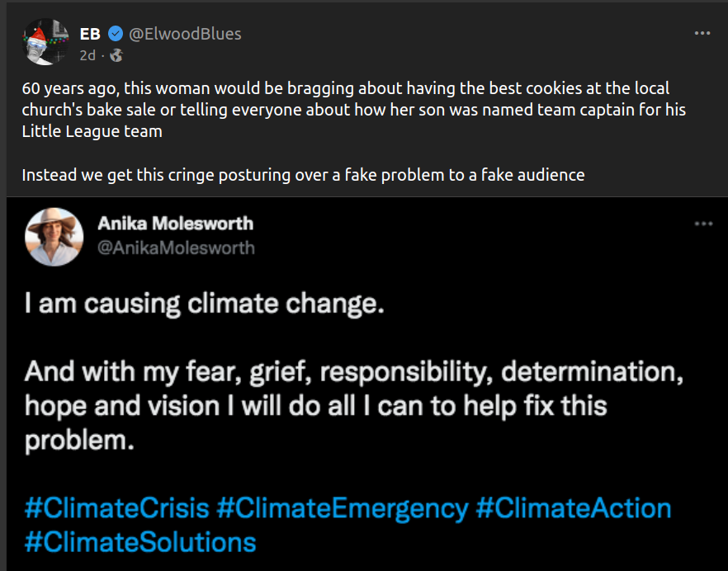Viewport: 728px width, 571px height.
Task: Click the @AnikaMolesworth handle
Action: (x=176, y=248)
